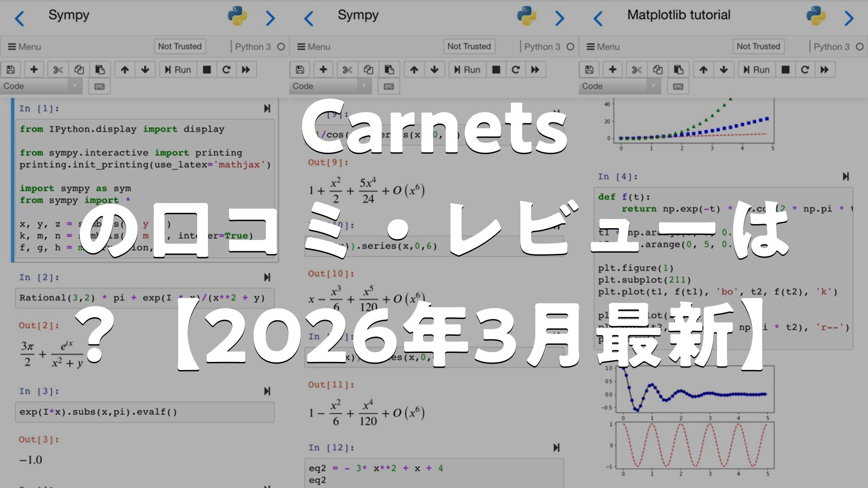The image size is (868, 488).
Task: Click paste cells icon in left notebook
Action: click(x=100, y=70)
